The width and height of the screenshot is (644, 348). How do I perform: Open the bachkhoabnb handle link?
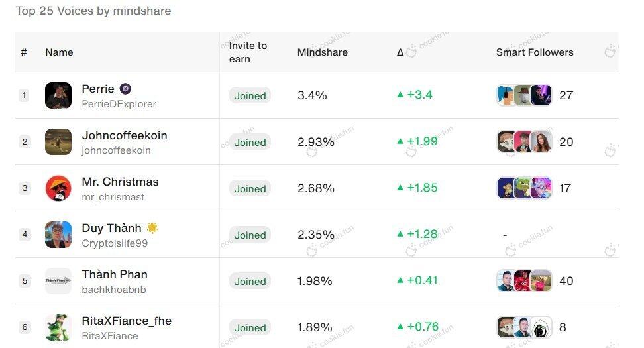click(114, 290)
